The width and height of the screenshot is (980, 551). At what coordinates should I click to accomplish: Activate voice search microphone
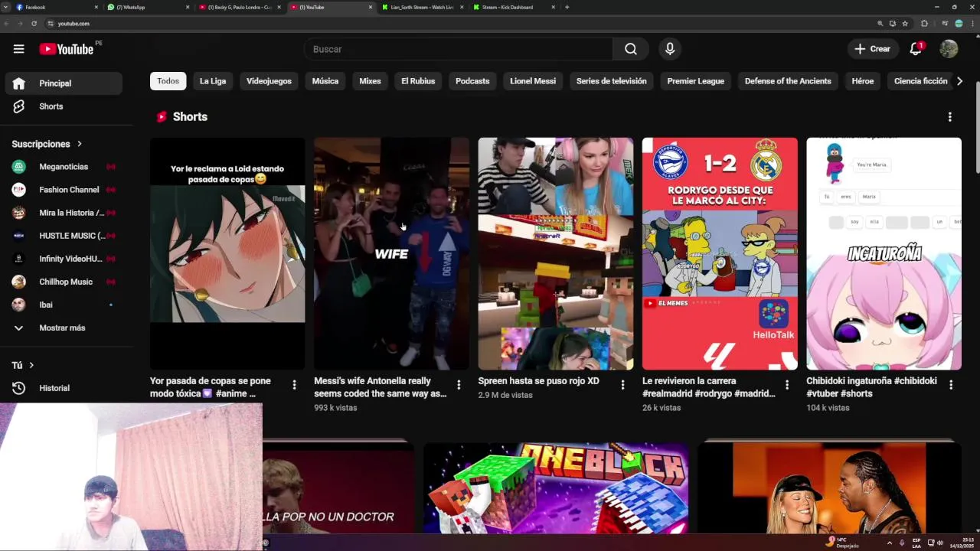click(x=670, y=49)
